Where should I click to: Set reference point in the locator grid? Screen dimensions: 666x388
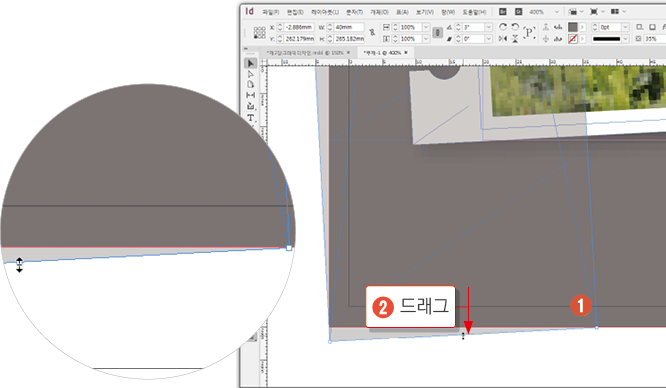coord(260,32)
